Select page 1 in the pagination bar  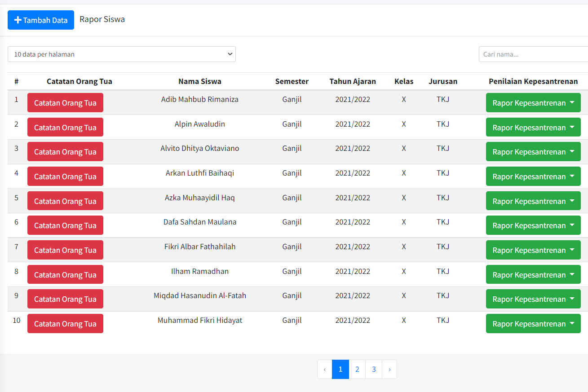340,369
